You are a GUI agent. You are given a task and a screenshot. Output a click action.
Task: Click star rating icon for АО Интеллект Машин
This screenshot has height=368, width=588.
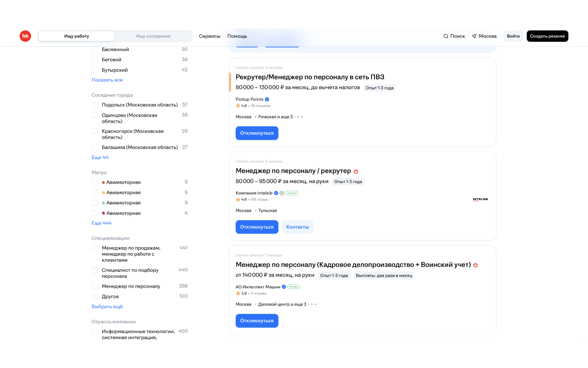click(x=238, y=293)
